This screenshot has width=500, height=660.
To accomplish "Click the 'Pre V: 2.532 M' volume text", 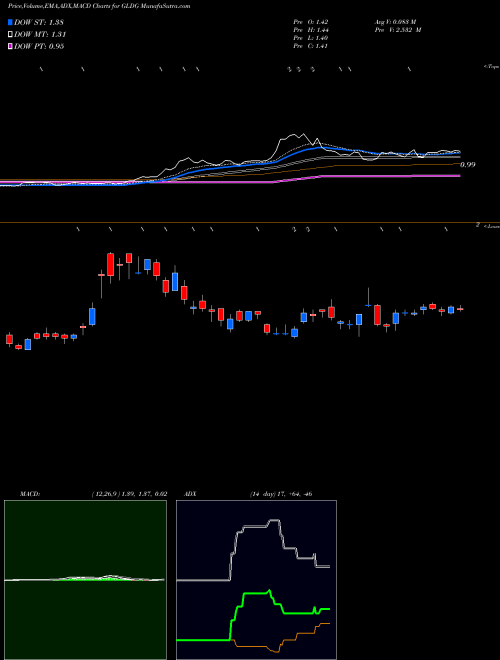I will click(397, 30).
